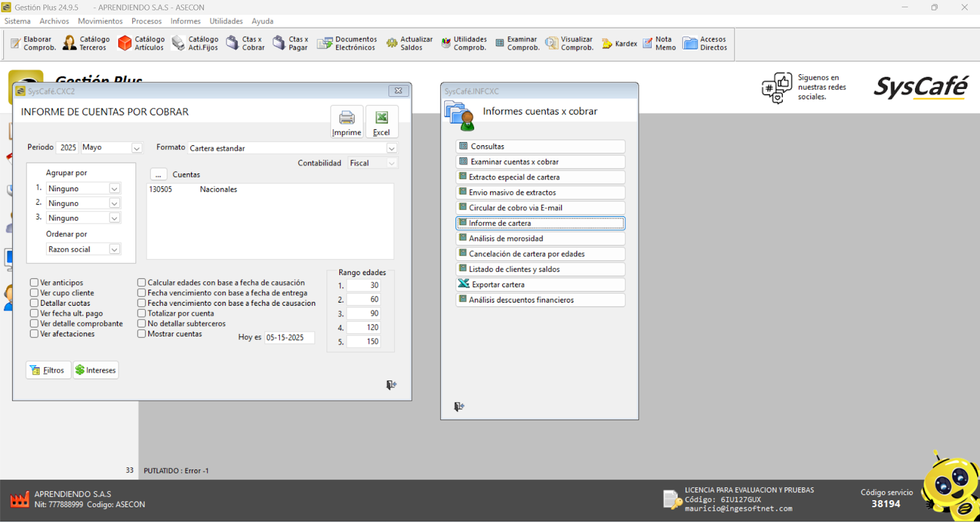Open Nota Memo toolbar icon
Viewport: 980px width, 522px height.
(659, 43)
